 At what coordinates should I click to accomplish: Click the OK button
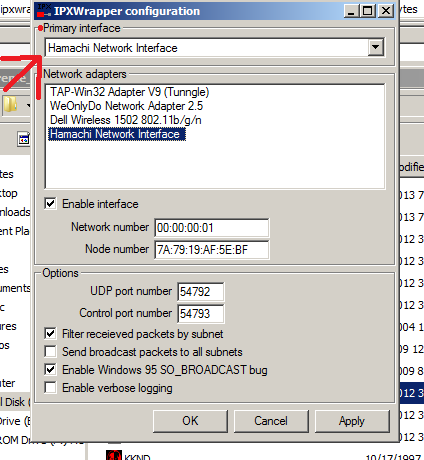click(190, 421)
